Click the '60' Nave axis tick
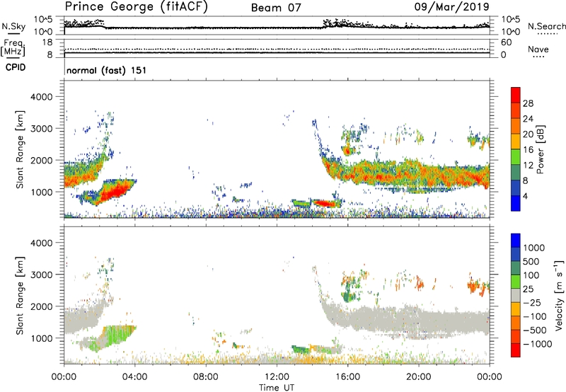This screenshot has height=392, width=566. tap(506, 42)
